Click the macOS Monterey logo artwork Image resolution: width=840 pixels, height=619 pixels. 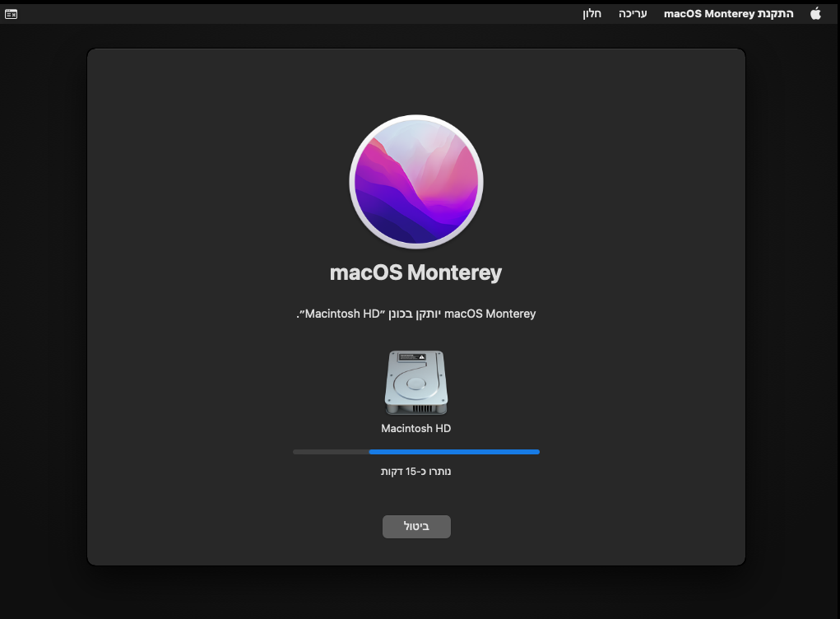tap(416, 182)
